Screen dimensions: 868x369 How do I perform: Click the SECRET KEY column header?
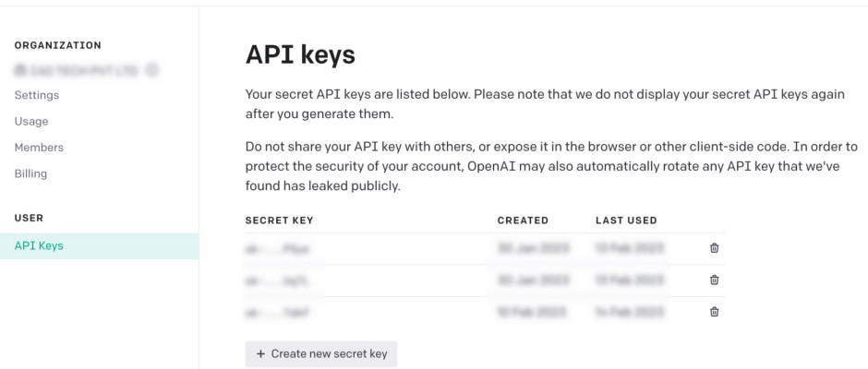point(280,220)
